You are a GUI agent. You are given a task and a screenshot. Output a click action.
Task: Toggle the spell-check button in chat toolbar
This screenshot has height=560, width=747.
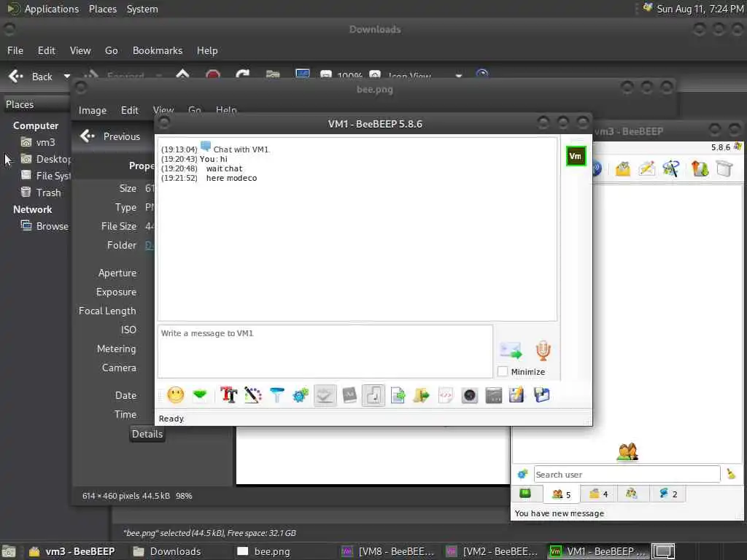pos(325,395)
